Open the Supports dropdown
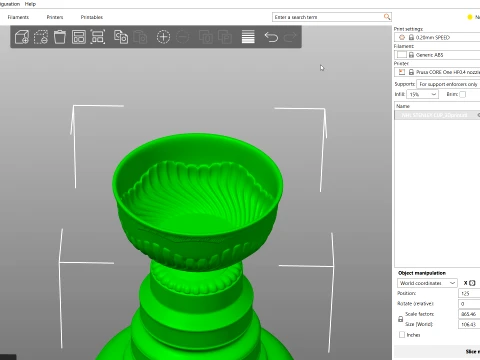This screenshot has height=360, width=480. [448, 84]
